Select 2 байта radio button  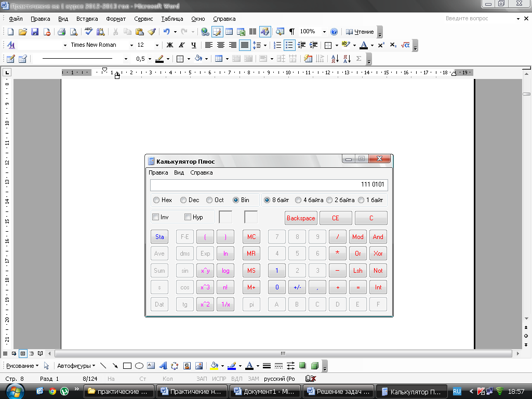tap(329, 200)
